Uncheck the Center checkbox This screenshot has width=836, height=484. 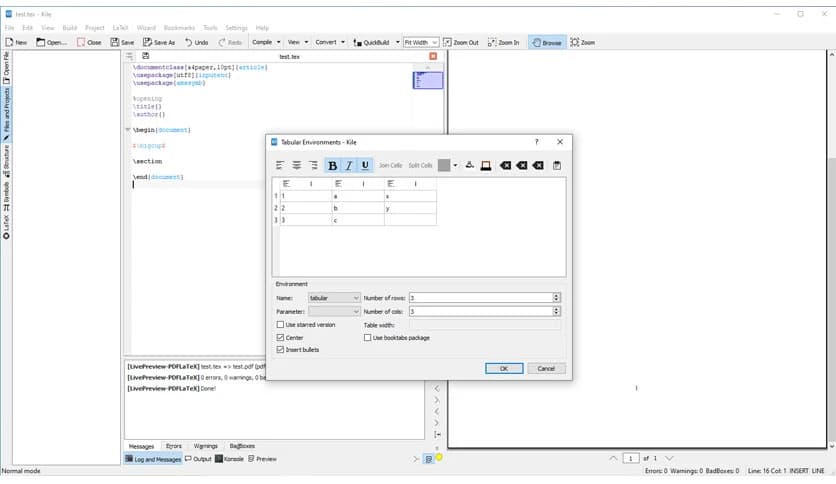click(x=280, y=338)
